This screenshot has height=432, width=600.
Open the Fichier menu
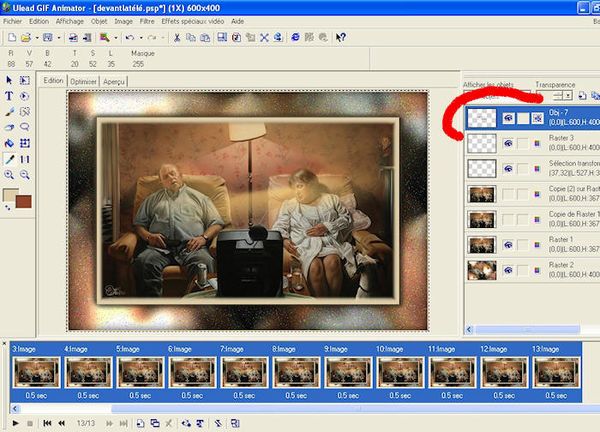(x=12, y=21)
